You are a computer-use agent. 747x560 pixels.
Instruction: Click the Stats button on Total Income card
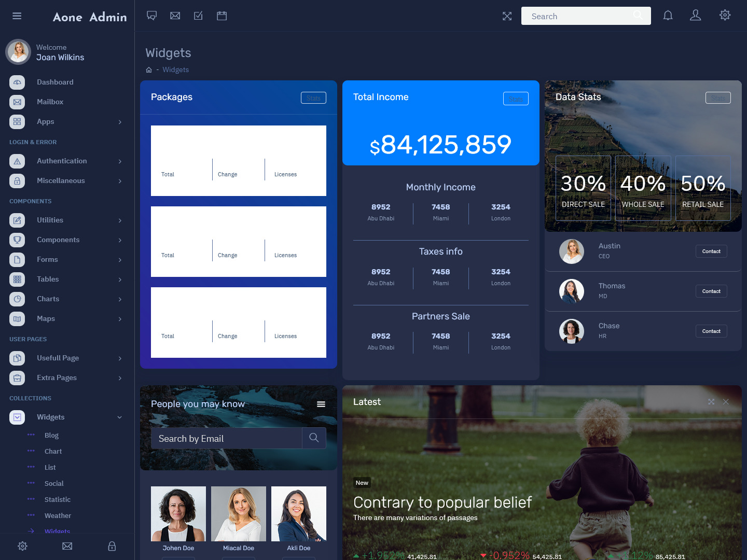516,99
